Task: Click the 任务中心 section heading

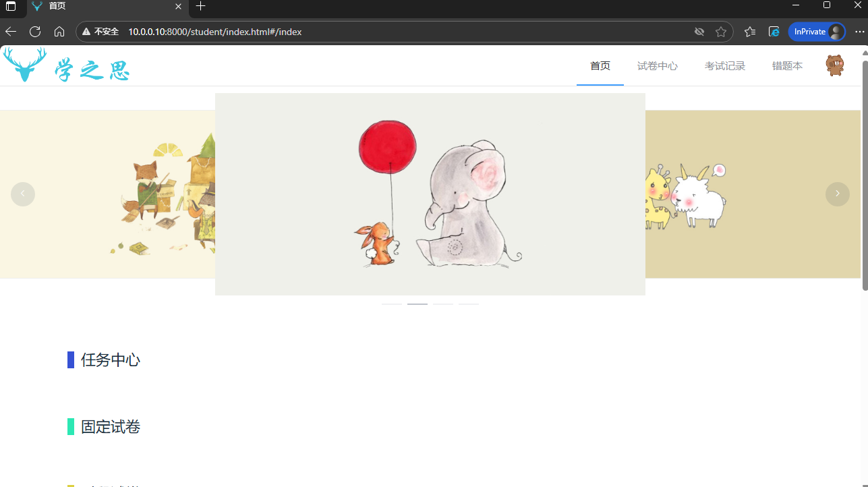Action: click(111, 360)
